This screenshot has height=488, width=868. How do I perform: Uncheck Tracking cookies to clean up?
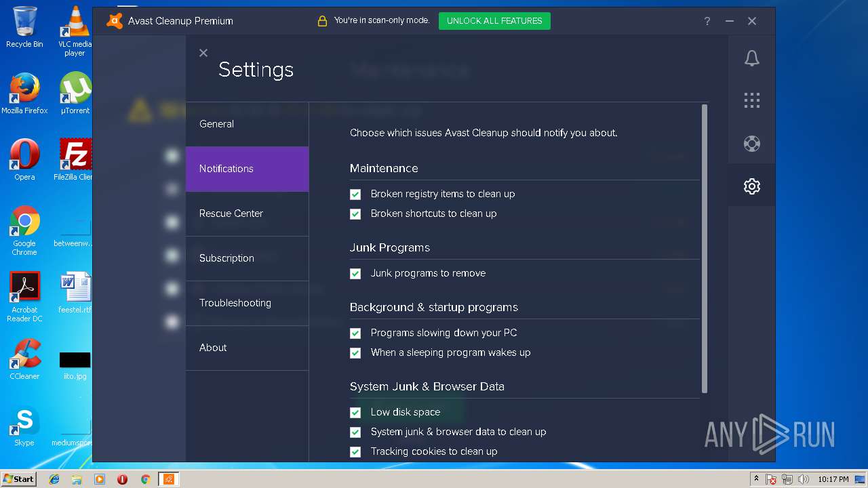click(355, 452)
